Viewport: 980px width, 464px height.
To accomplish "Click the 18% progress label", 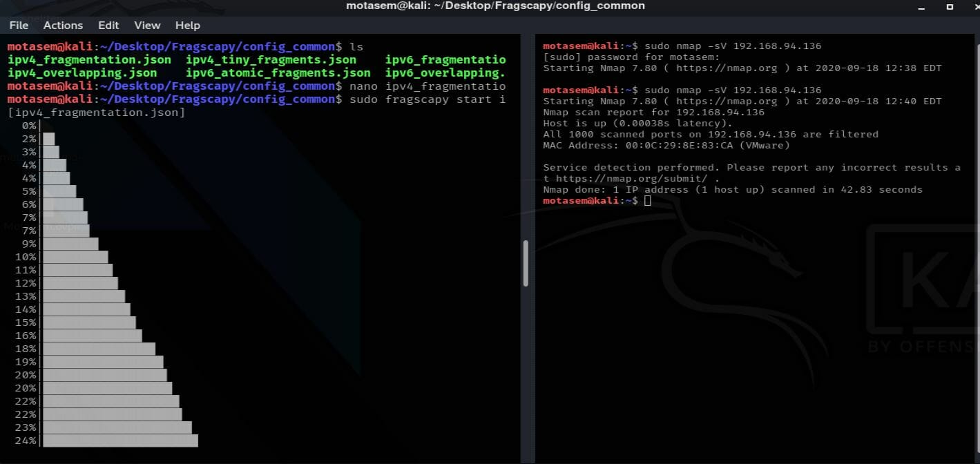I will [x=25, y=349].
